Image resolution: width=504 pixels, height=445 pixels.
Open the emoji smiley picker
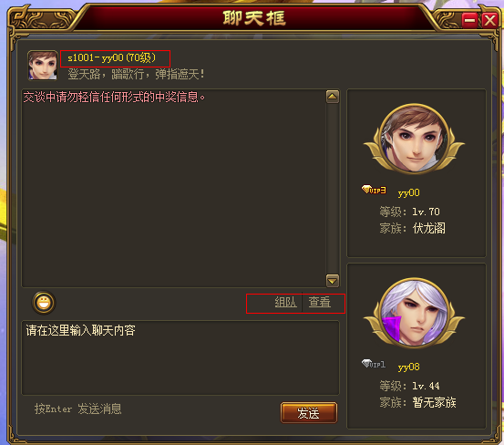[44, 303]
